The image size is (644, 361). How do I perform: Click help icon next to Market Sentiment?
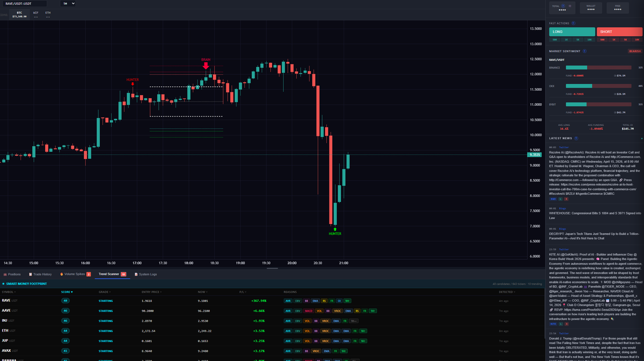[584, 51]
